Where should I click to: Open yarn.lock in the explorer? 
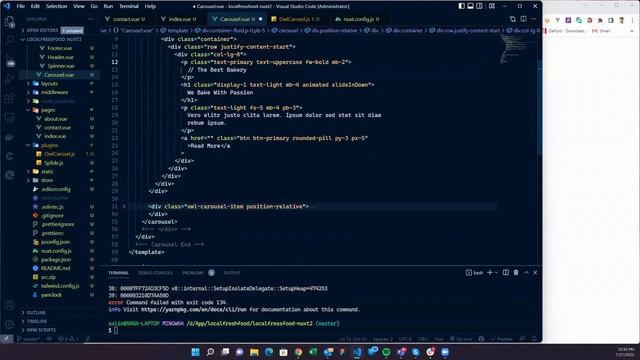click(x=51, y=295)
